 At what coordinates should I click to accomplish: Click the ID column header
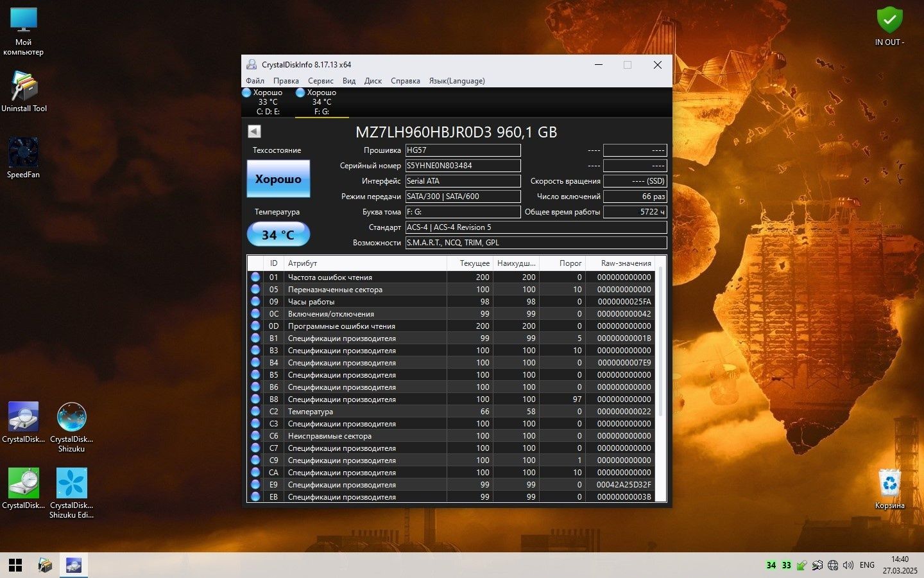point(274,263)
